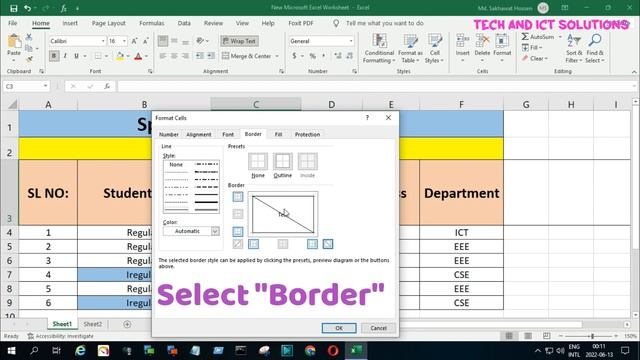The image size is (640, 360).
Task: Click the AutoSum button
Action: [538, 37]
